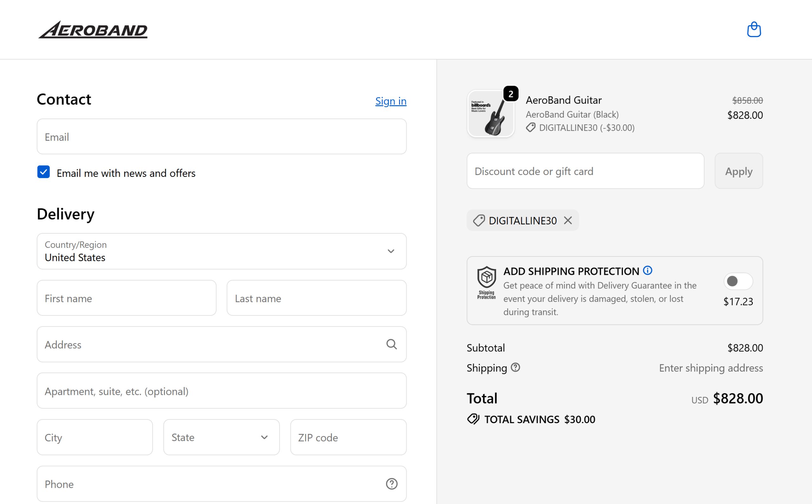812x504 pixels.
Task: Click the Sign in link
Action: [x=391, y=101]
